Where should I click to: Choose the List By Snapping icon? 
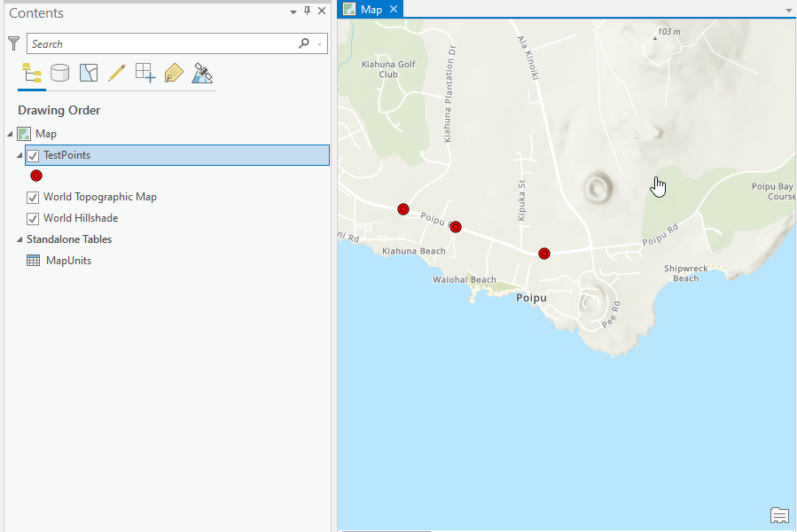145,74
